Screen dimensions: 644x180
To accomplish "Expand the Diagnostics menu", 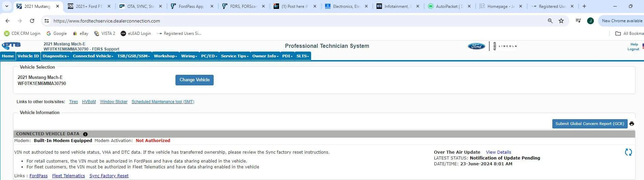I will (56, 56).
